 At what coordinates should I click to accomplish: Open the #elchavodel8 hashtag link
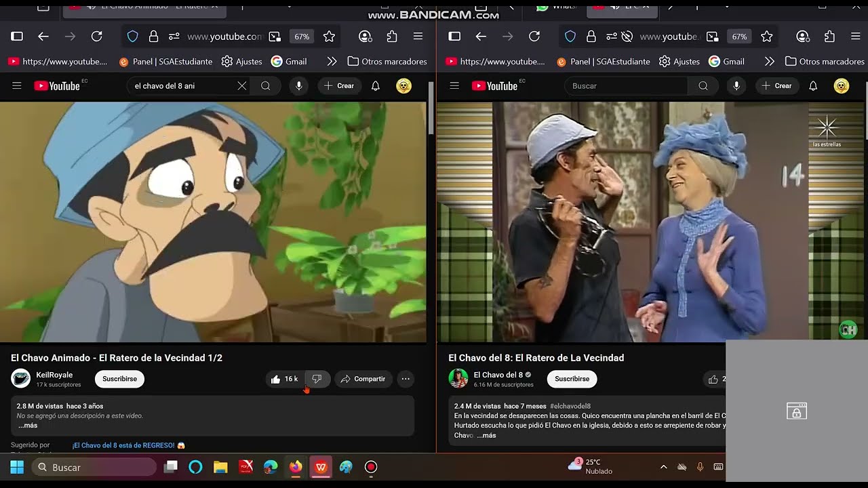click(570, 406)
